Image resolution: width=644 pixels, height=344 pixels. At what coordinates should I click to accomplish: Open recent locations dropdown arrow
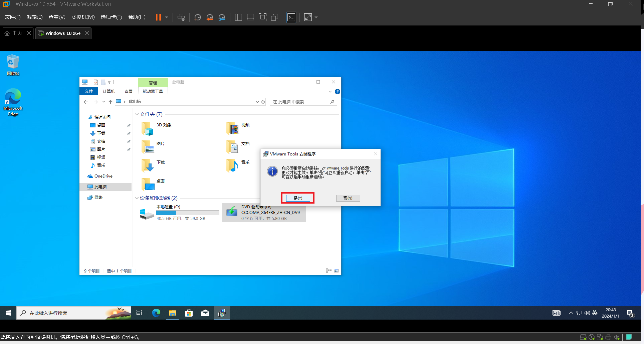[x=103, y=102]
